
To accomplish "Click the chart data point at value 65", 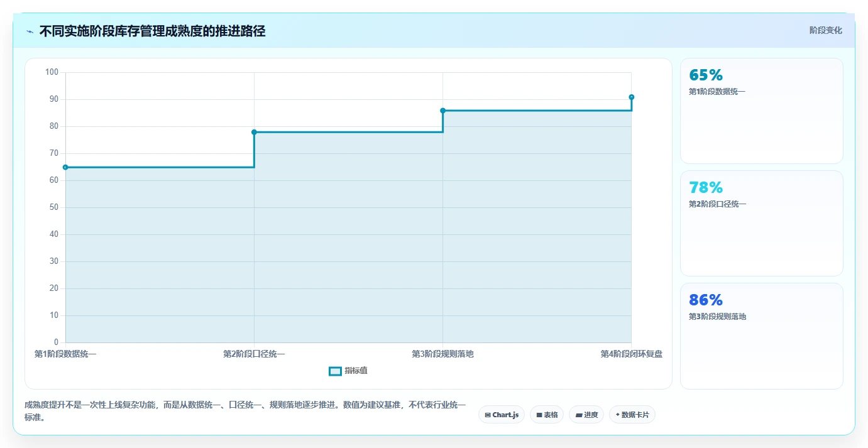I will [x=65, y=167].
